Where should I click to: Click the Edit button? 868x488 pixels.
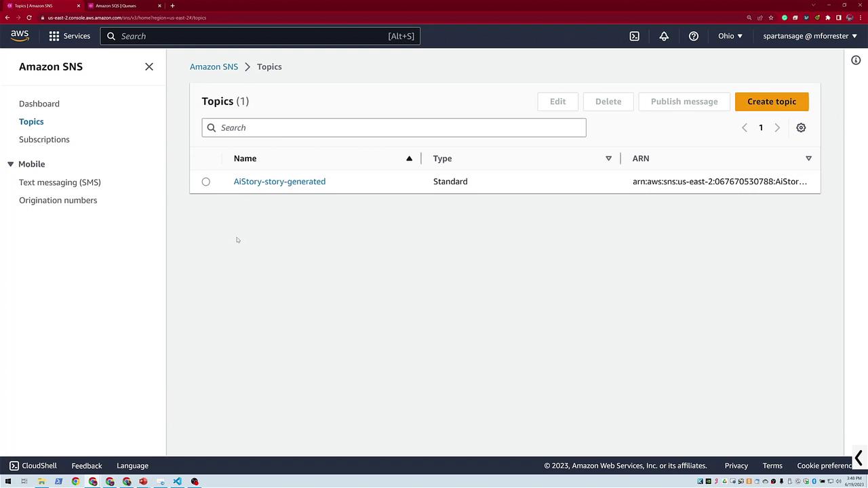[x=557, y=102]
